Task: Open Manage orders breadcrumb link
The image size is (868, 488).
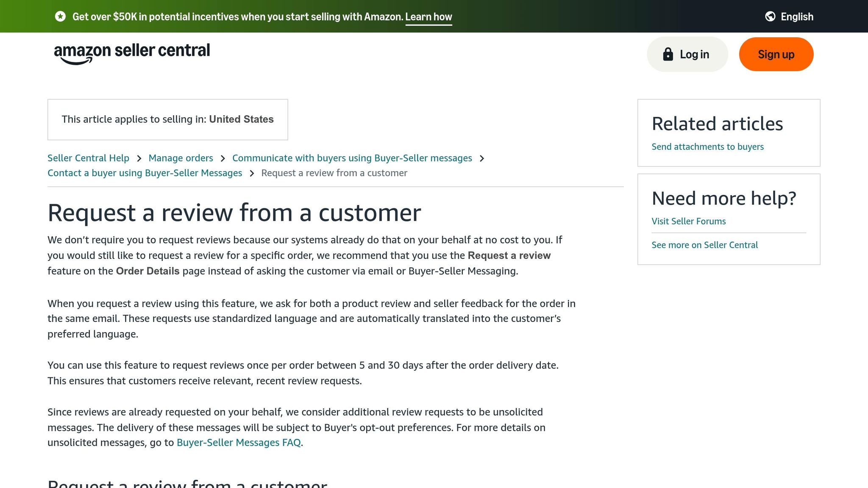Action: [x=181, y=158]
